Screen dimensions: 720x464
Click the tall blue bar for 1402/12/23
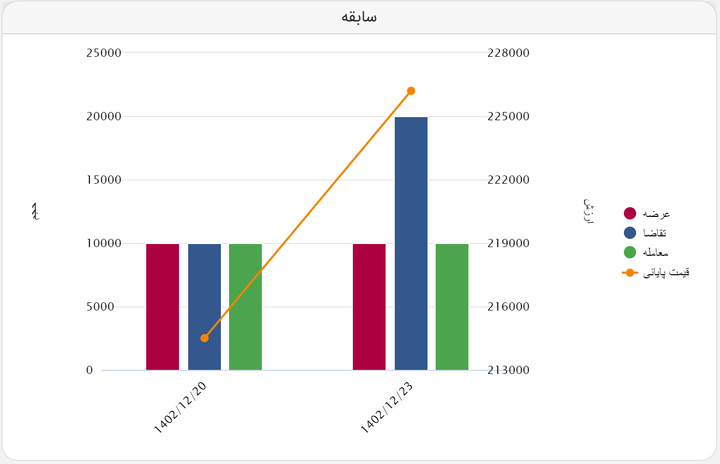(x=411, y=243)
